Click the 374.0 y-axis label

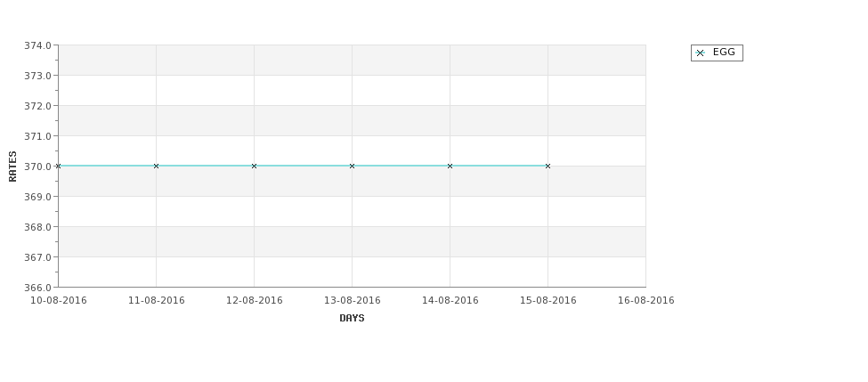click(37, 45)
